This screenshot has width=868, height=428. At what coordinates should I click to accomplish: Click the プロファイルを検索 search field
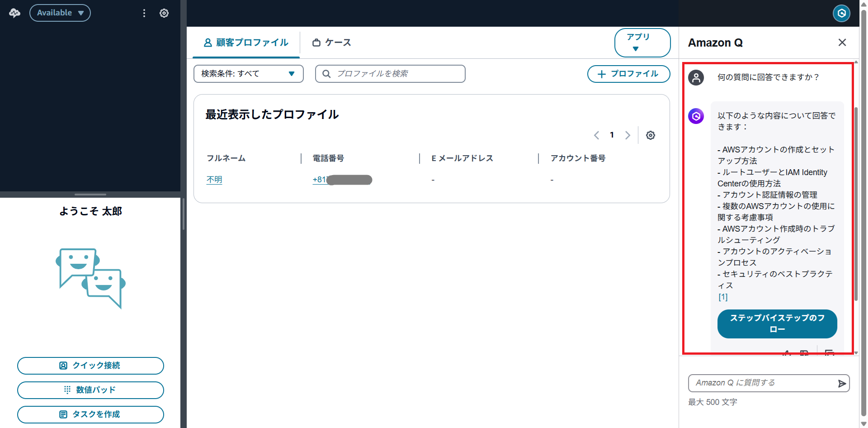(391, 74)
